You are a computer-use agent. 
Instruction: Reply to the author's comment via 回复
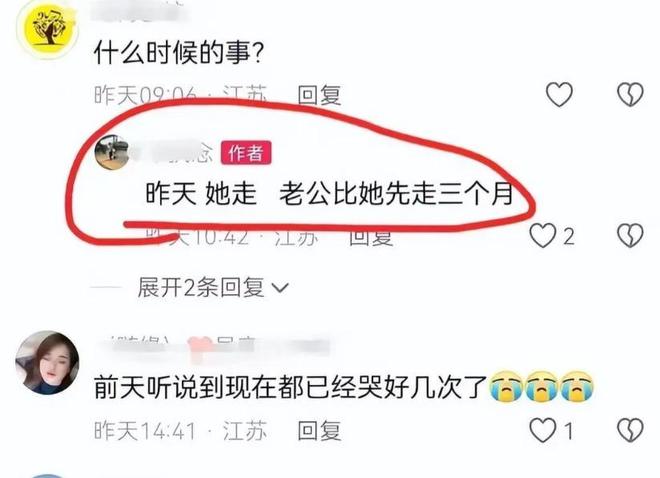click(371, 236)
